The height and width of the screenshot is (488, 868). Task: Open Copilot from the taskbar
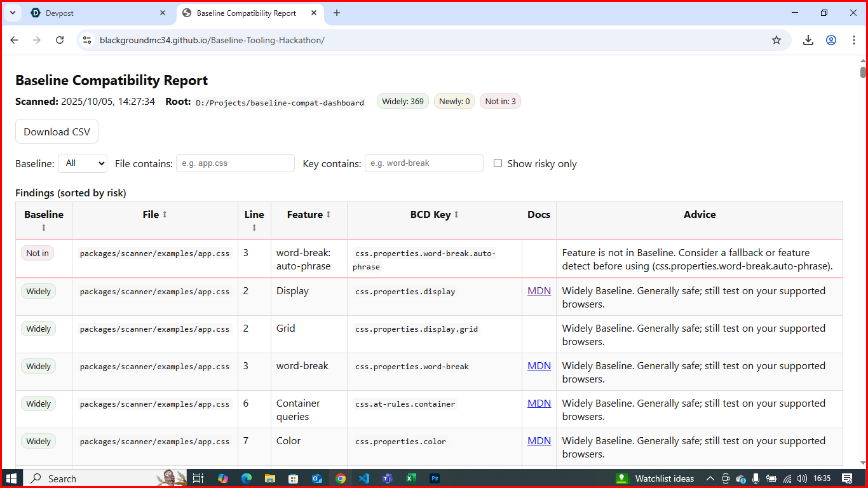[222, 478]
